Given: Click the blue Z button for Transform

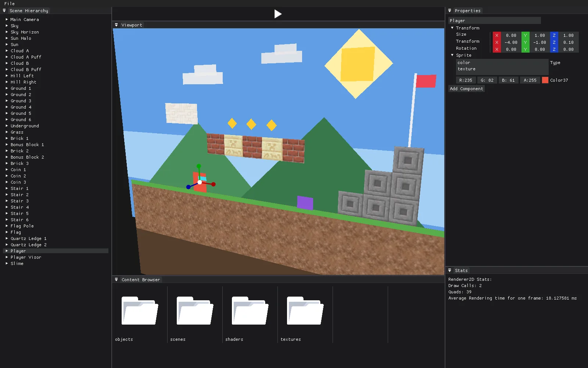Looking at the screenshot, I should pyautogui.click(x=554, y=42).
